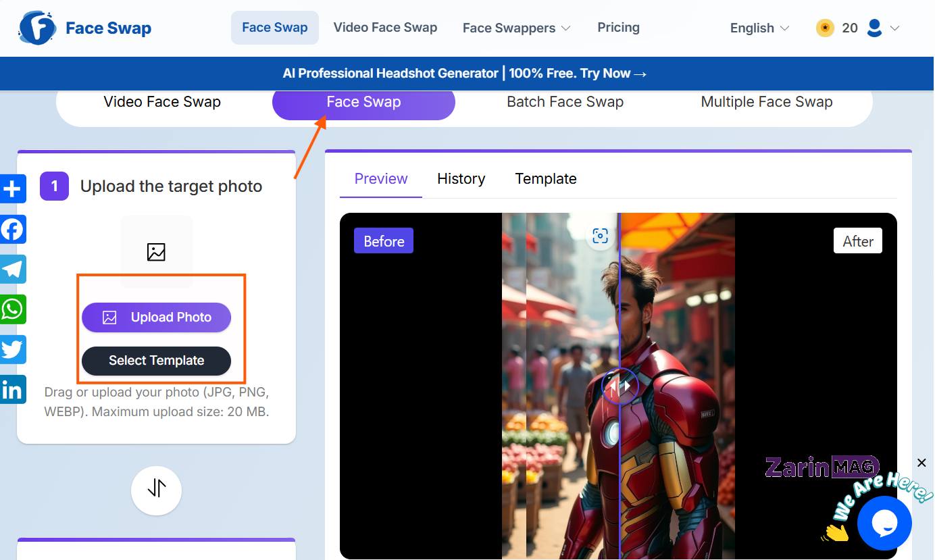Share via the plus share icon
The image size is (935, 560).
point(13,189)
